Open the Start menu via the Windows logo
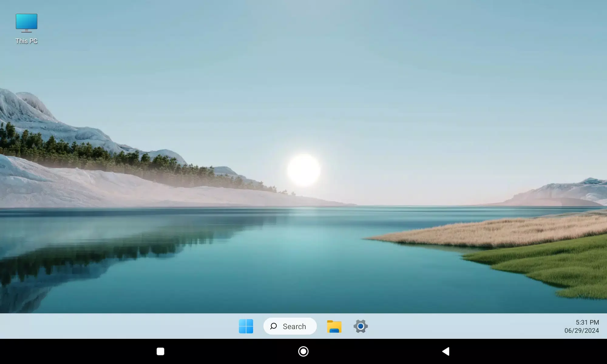The height and width of the screenshot is (364, 607). pyautogui.click(x=246, y=326)
